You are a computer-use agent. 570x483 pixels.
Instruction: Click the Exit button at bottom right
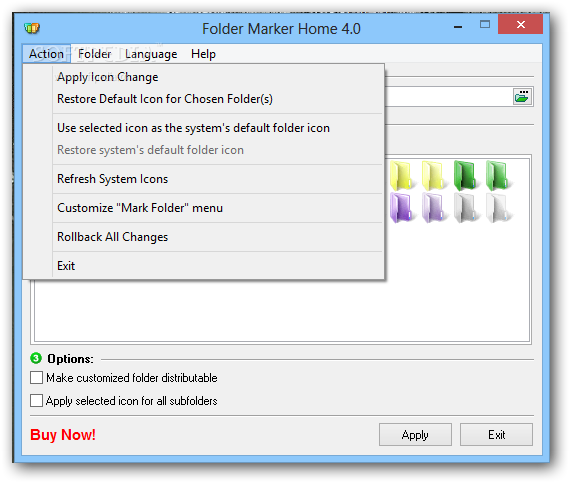(496, 434)
